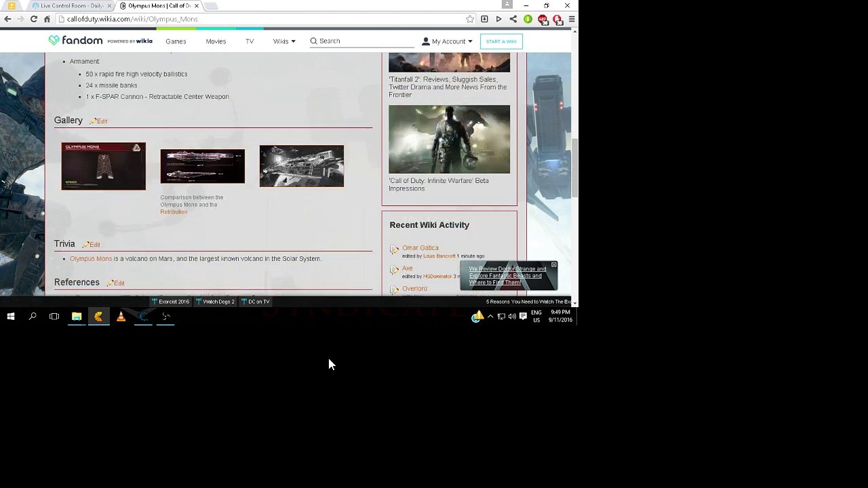
Task: Open the TV menu item
Action: tap(250, 41)
